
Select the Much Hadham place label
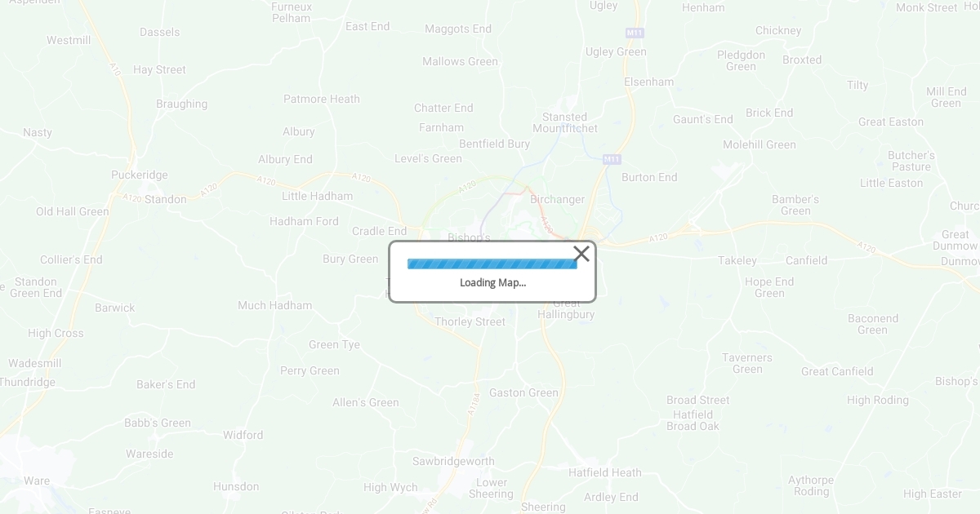click(x=274, y=305)
